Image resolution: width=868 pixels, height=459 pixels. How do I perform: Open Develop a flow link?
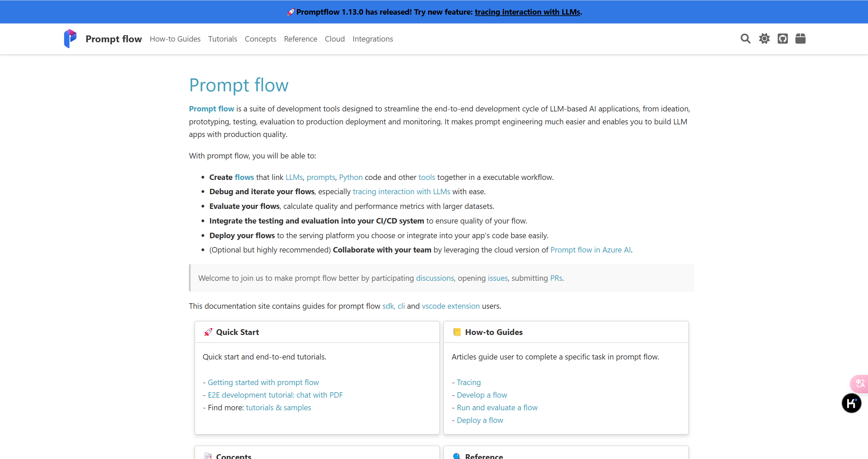point(482,395)
